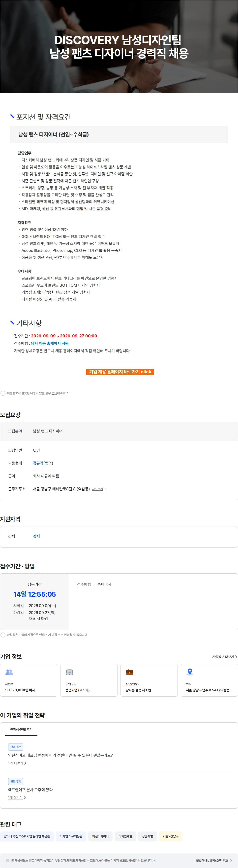Image resolution: width=238 pixels, height=868 pixels.
Task: Click the heading 남성 팬츠 디자이너 (선임~수석급)
Action: pos(54,134)
